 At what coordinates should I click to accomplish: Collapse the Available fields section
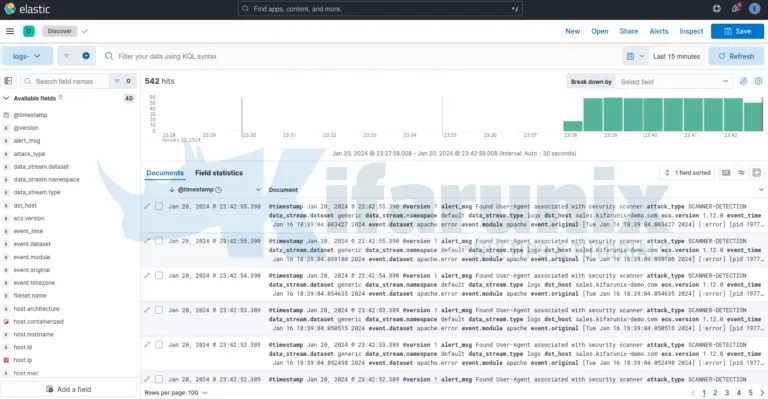[x=6, y=98]
